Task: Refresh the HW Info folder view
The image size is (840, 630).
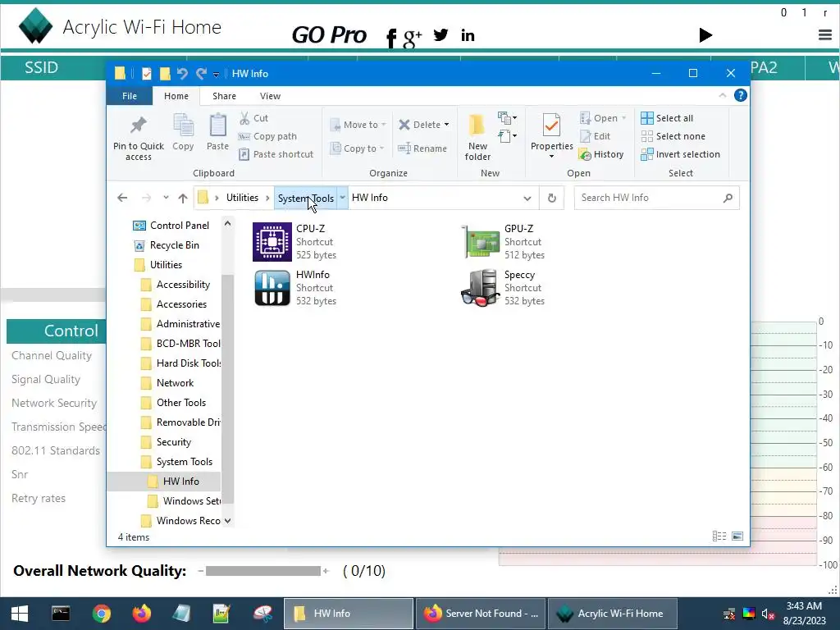Action: point(552,198)
